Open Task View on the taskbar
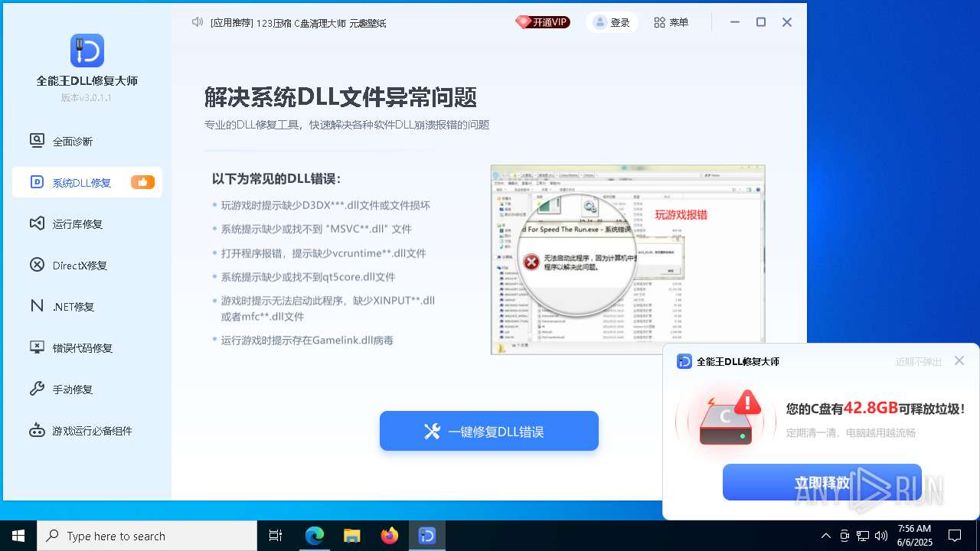 tap(276, 536)
